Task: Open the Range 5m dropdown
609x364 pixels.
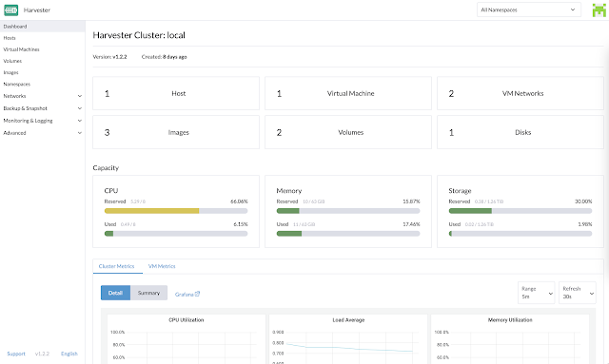Action: click(x=536, y=293)
